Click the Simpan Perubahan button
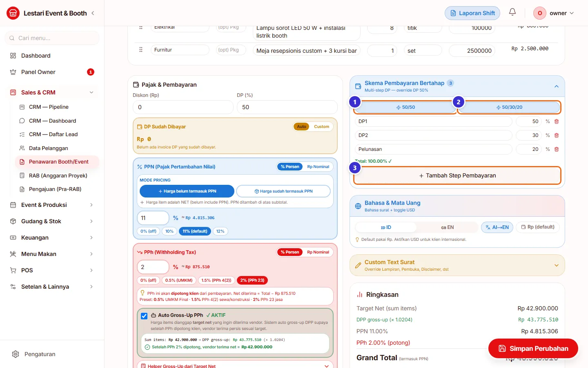 (x=533, y=348)
